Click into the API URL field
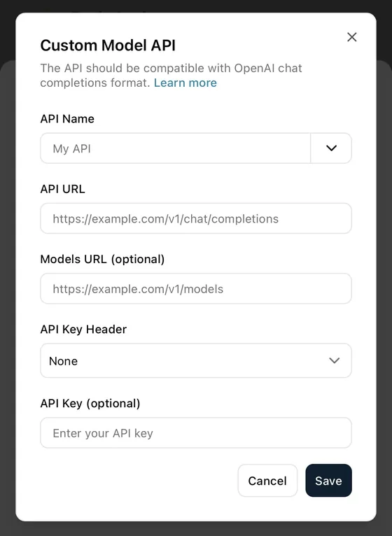The height and width of the screenshot is (536, 392). click(196, 218)
